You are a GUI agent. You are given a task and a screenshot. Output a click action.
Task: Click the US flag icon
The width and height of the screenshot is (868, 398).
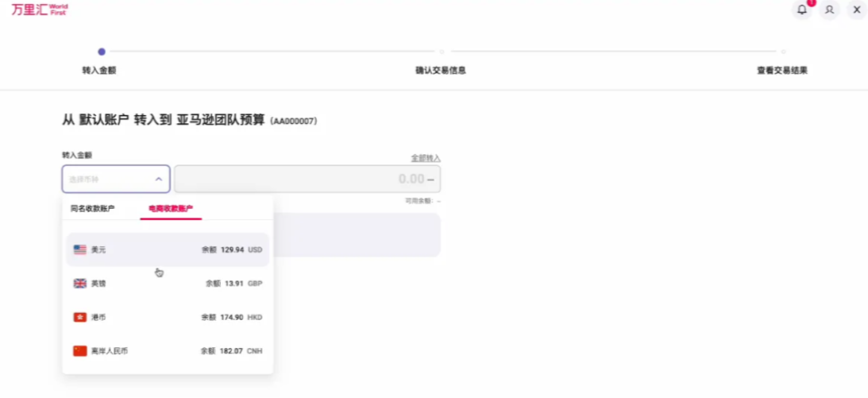pos(80,249)
